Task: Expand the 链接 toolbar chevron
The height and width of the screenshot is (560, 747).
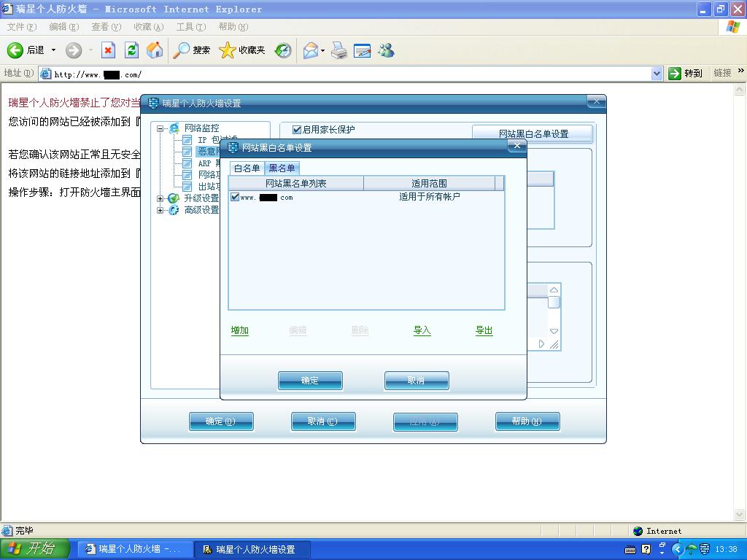Action: click(x=741, y=71)
